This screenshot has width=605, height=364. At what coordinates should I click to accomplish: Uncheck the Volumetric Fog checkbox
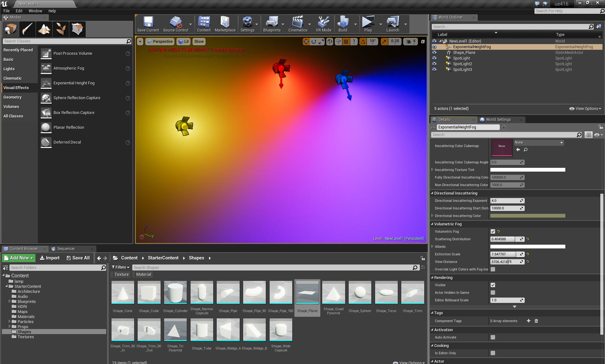493,231
